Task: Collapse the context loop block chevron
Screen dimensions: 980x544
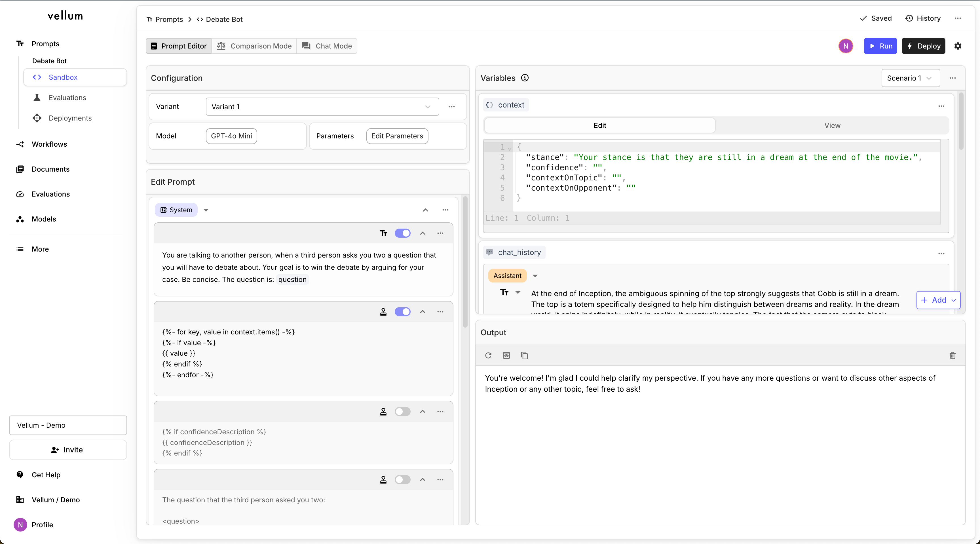Action: point(422,311)
